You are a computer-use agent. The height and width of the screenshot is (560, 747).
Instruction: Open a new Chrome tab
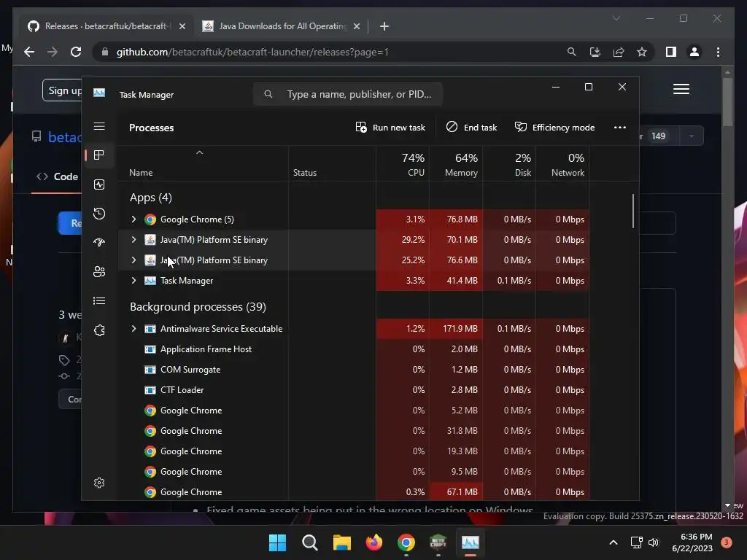point(384,26)
